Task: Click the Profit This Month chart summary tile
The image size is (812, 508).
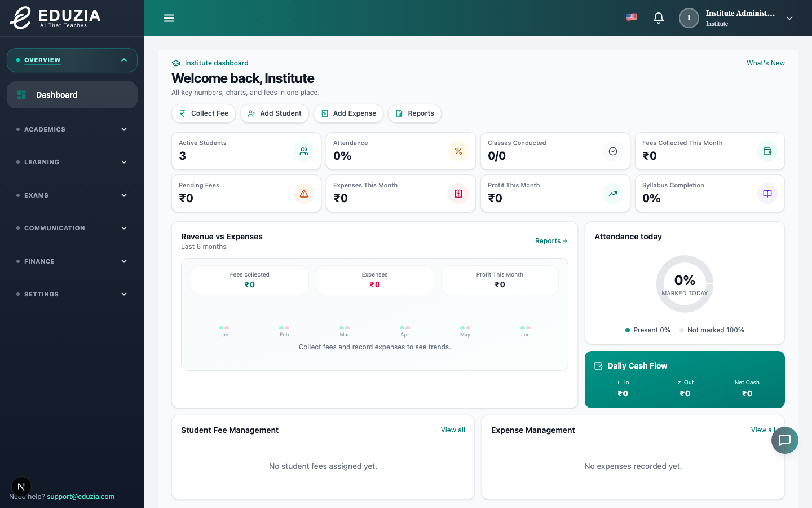Action: 500,280
